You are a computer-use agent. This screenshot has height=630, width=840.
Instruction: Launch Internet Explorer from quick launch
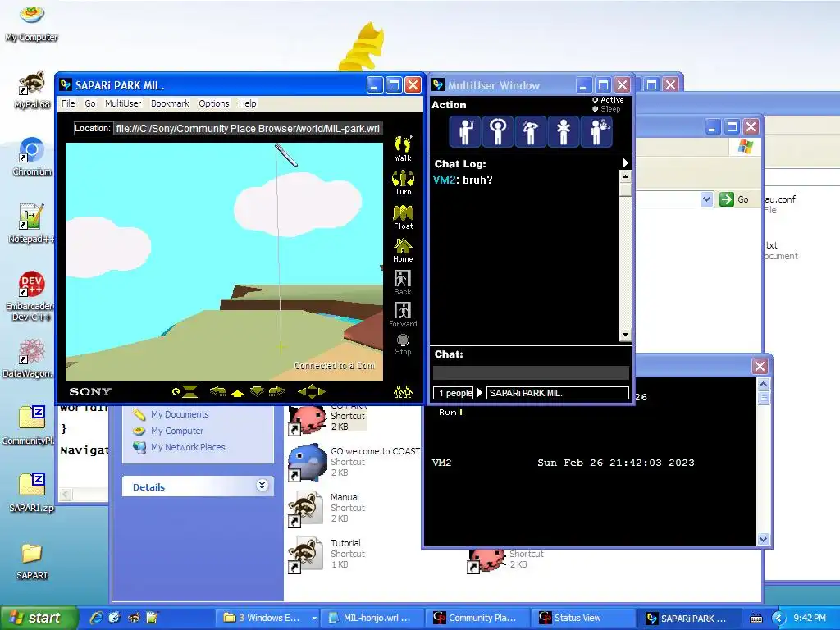click(x=95, y=619)
